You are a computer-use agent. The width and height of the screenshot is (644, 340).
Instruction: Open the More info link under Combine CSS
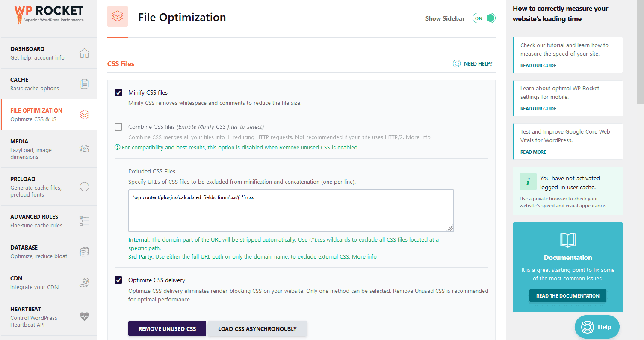point(418,137)
